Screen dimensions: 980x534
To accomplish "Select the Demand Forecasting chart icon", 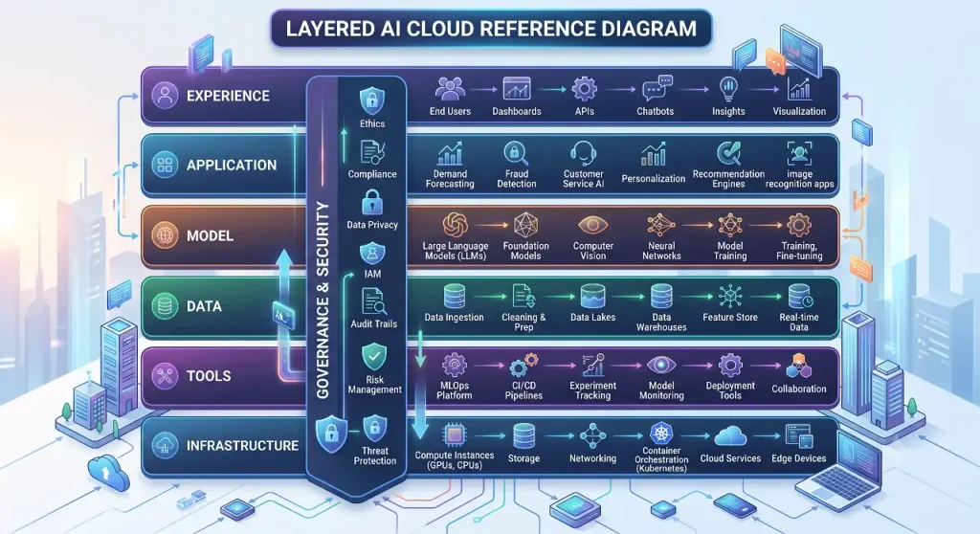I will [x=450, y=154].
